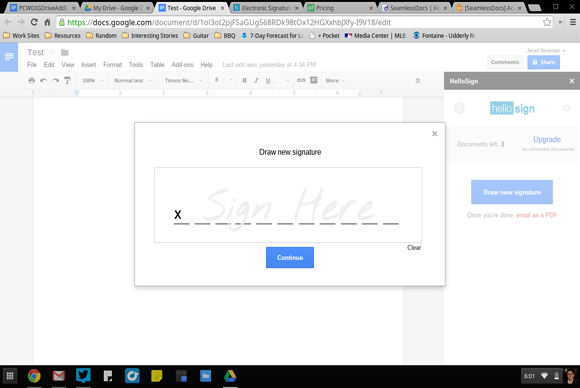
Task: Star the Test document
Action: (x=52, y=52)
